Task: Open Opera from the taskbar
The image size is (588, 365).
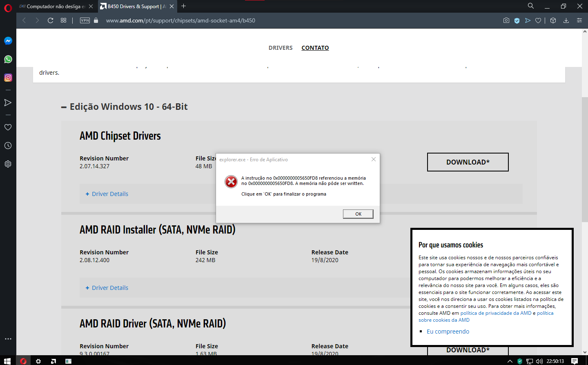Action: 23,361
